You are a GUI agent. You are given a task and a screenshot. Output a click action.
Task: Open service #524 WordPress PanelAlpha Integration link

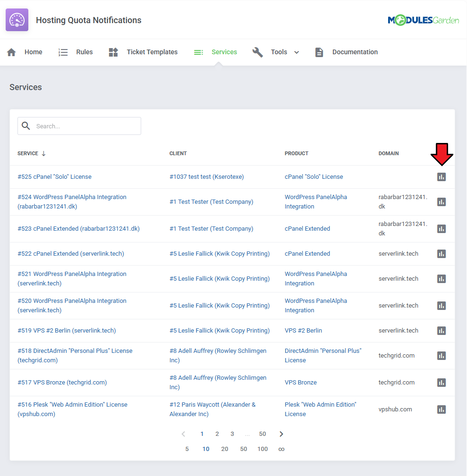coord(72,201)
